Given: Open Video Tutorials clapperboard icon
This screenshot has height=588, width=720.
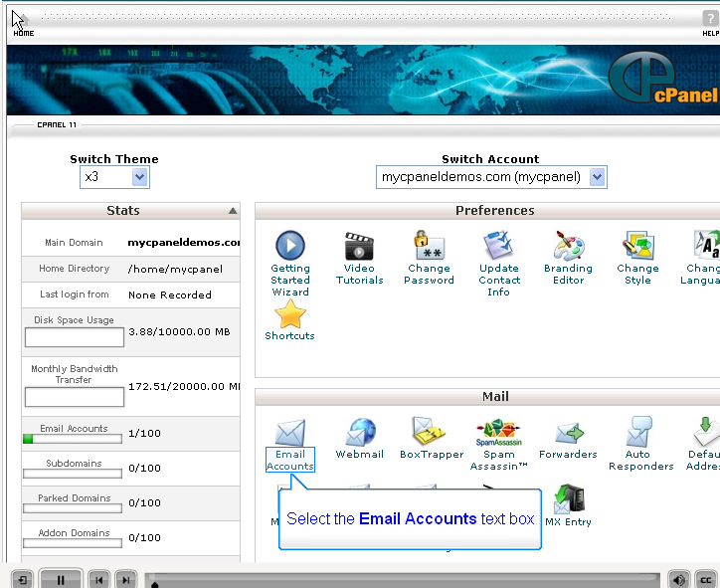Looking at the screenshot, I should point(359,246).
